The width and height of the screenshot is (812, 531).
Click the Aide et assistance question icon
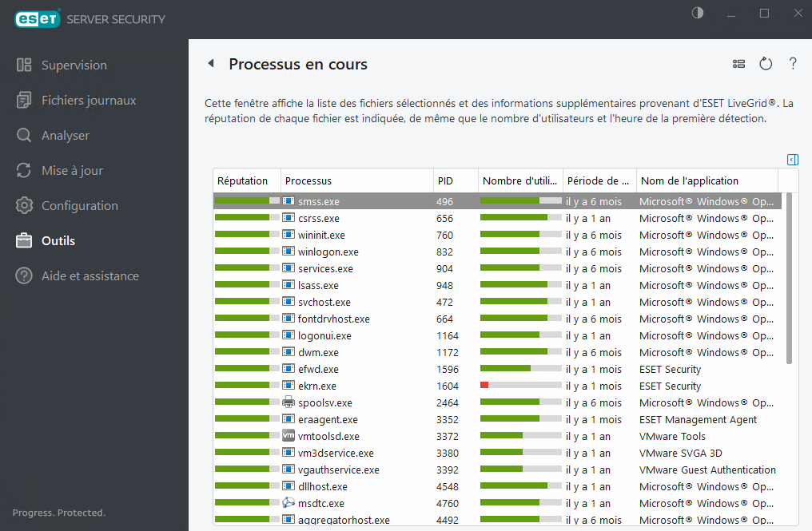[x=23, y=275]
